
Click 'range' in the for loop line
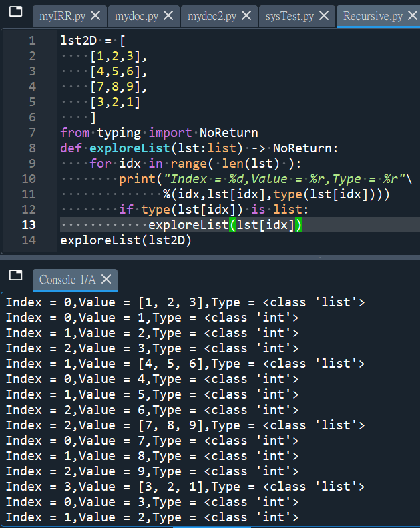[x=188, y=164]
